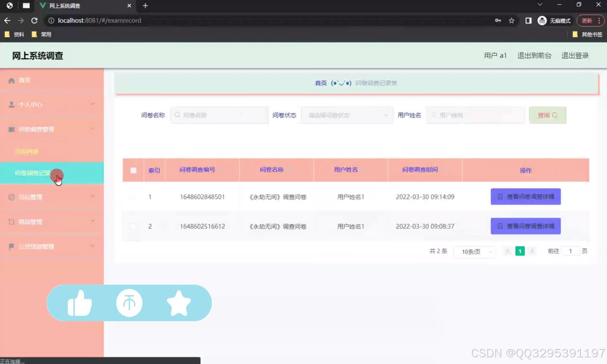
Task: Click the 无痕模式 incognito icon
Action: coord(542,21)
